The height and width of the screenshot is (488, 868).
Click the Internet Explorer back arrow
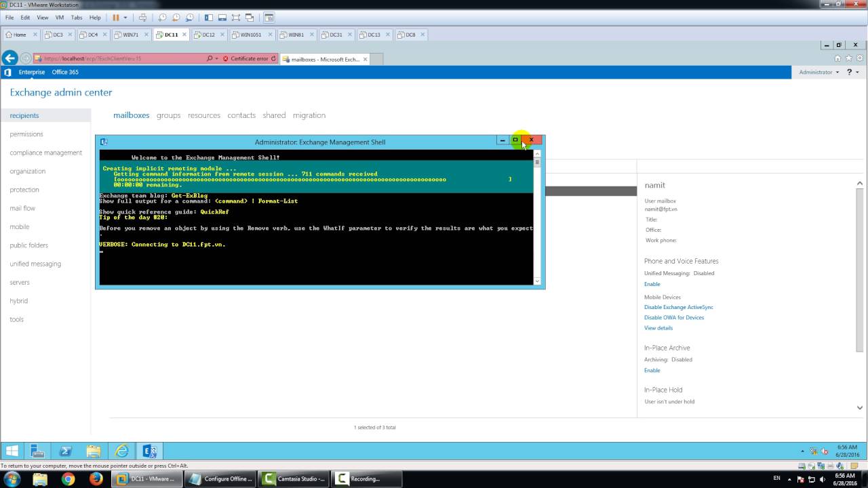9,59
